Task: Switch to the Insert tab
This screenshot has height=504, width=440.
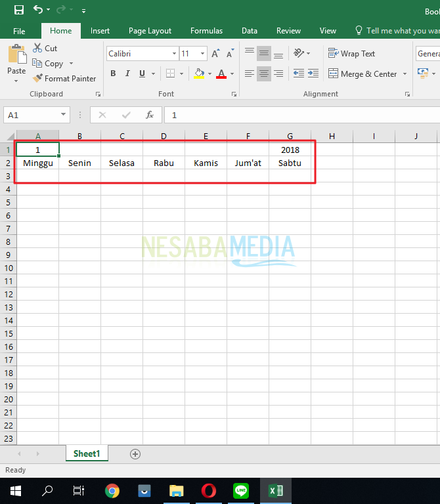Action: tap(100, 31)
